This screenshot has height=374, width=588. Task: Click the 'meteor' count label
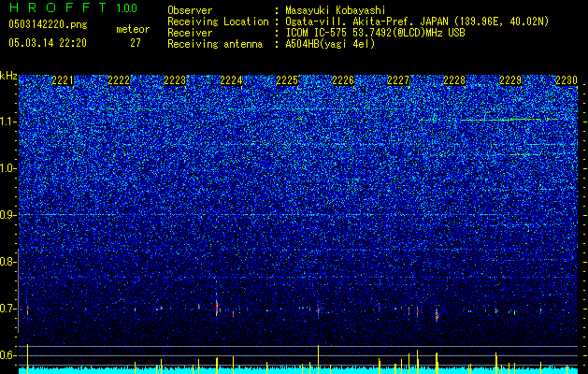(133, 29)
